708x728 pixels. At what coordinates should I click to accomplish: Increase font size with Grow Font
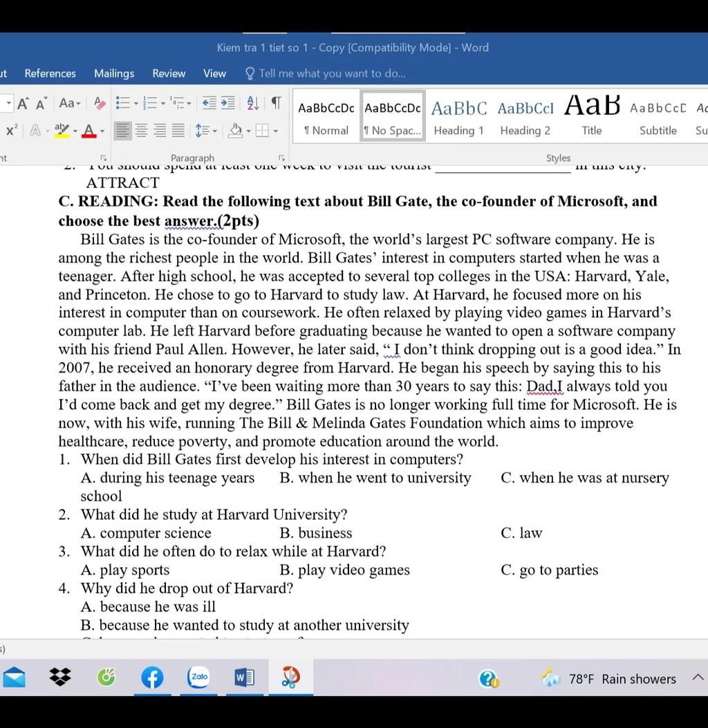click(x=23, y=103)
